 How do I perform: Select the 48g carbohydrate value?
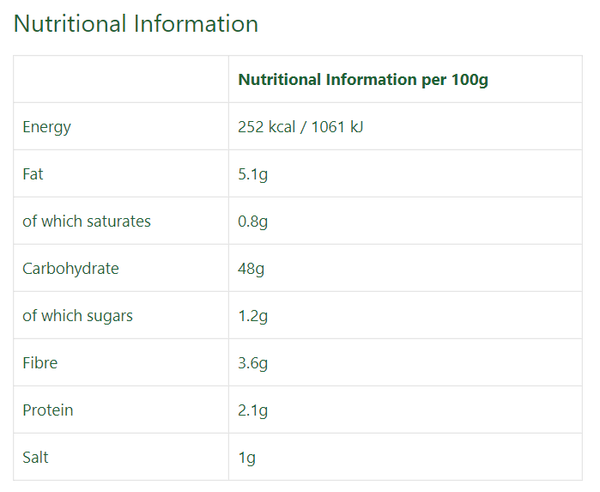(251, 268)
